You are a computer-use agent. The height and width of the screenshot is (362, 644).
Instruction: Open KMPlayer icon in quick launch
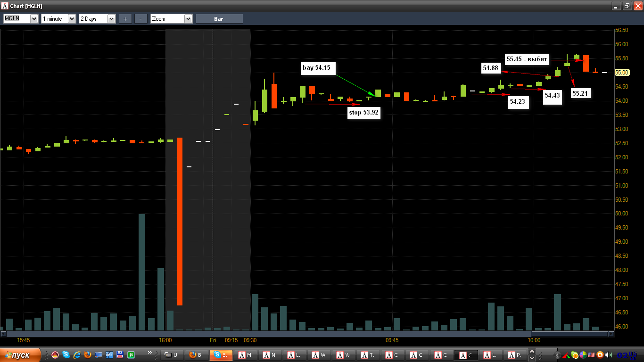(109, 355)
